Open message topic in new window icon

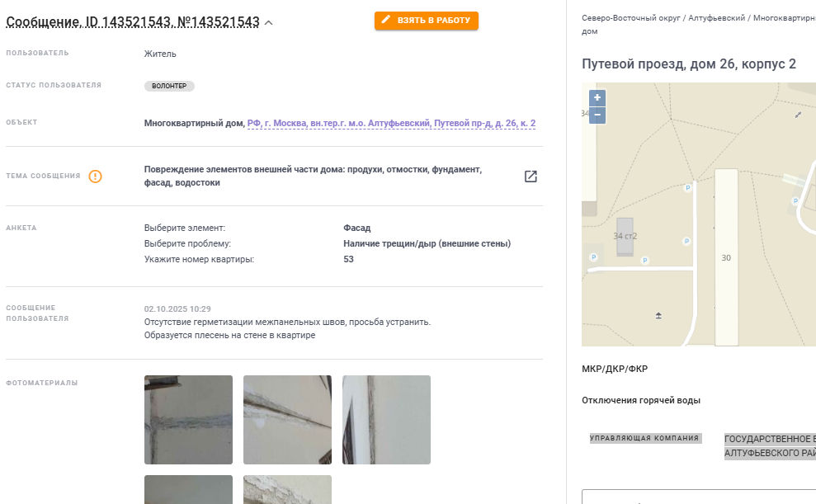click(531, 177)
